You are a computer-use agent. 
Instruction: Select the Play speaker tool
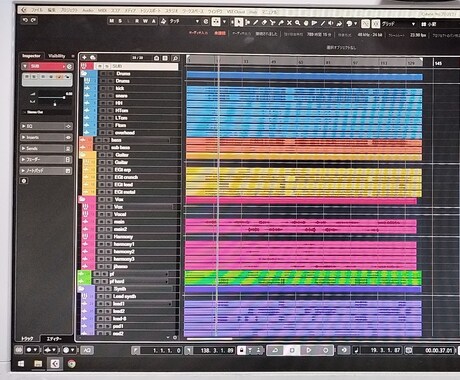click(x=331, y=23)
